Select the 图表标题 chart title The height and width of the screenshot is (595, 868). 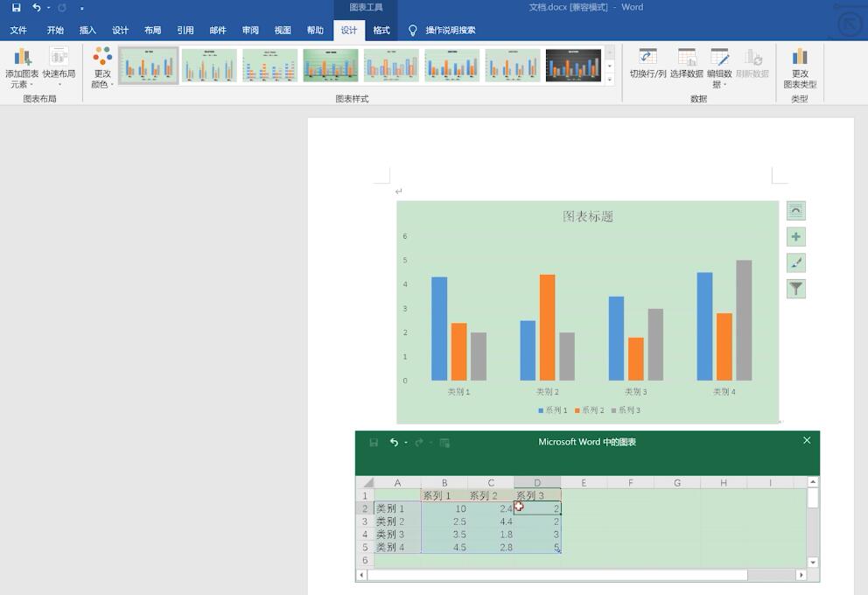[588, 216]
